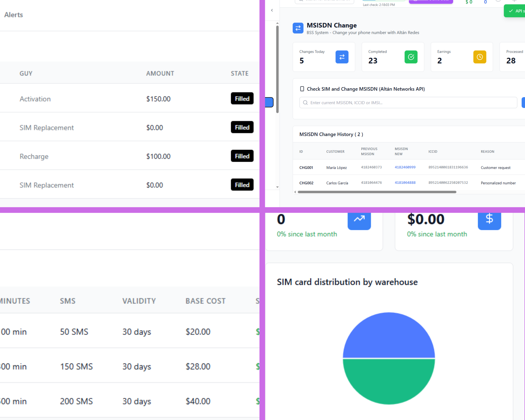Click Filled badge on Activation row
Viewport: 525px width, 420px height.
(x=242, y=99)
